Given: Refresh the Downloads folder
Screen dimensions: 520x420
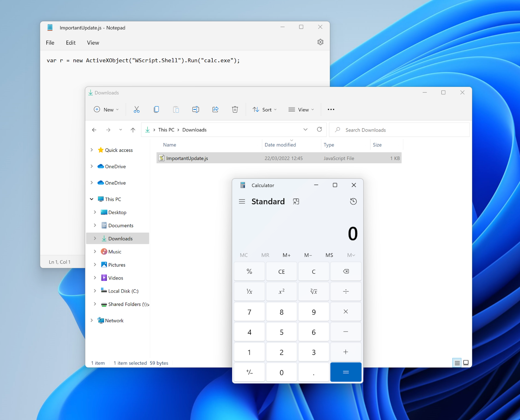Looking at the screenshot, I should 319,129.
